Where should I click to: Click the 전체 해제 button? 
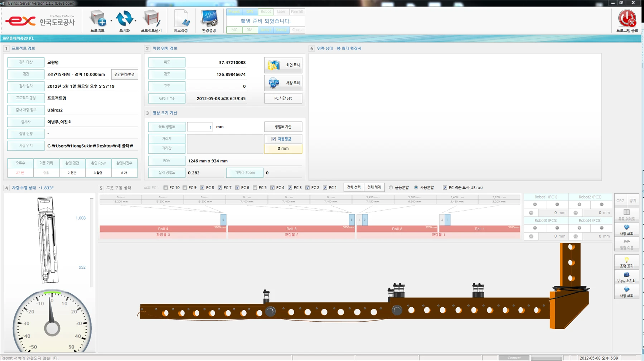(374, 188)
